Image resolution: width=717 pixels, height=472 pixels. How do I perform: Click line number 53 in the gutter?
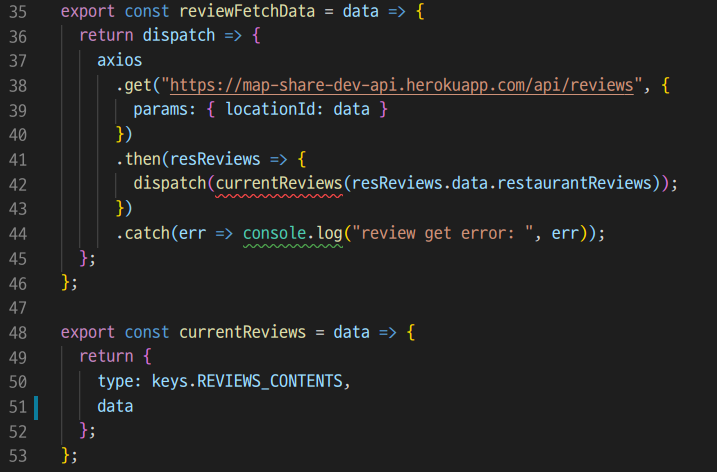click(18, 456)
